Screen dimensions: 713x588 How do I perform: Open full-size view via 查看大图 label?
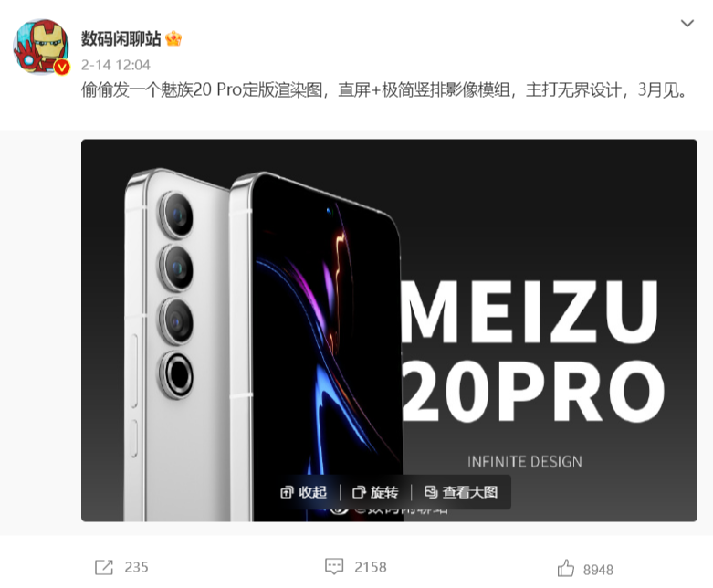point(470,492)
